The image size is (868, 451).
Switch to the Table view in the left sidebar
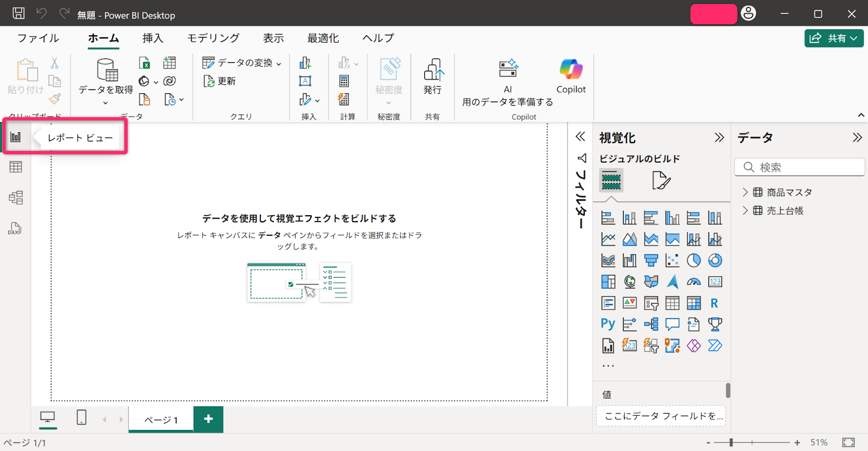[16, 167]
